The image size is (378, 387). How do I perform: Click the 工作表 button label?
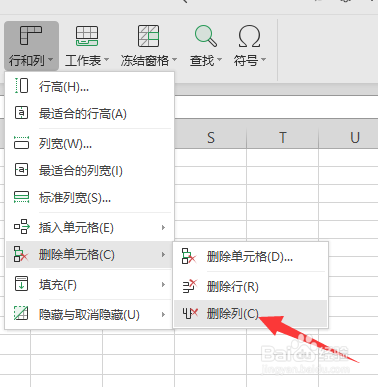[x=83, y=60]
